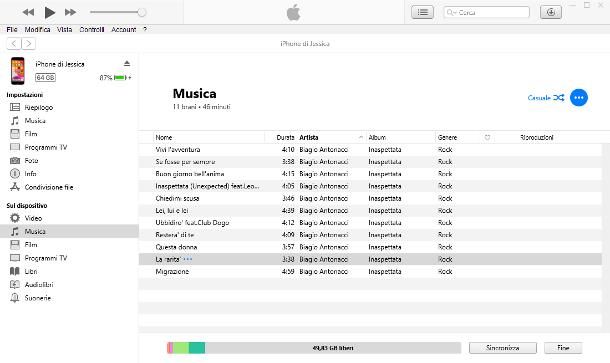Select the song Vivi l'avventura
Screen dimensions: 610x363
point(370,150)
